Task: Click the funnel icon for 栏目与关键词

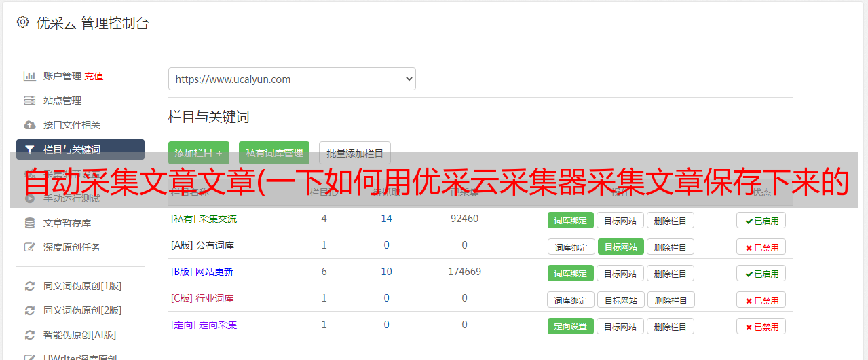Action: [x=29, y=149]
